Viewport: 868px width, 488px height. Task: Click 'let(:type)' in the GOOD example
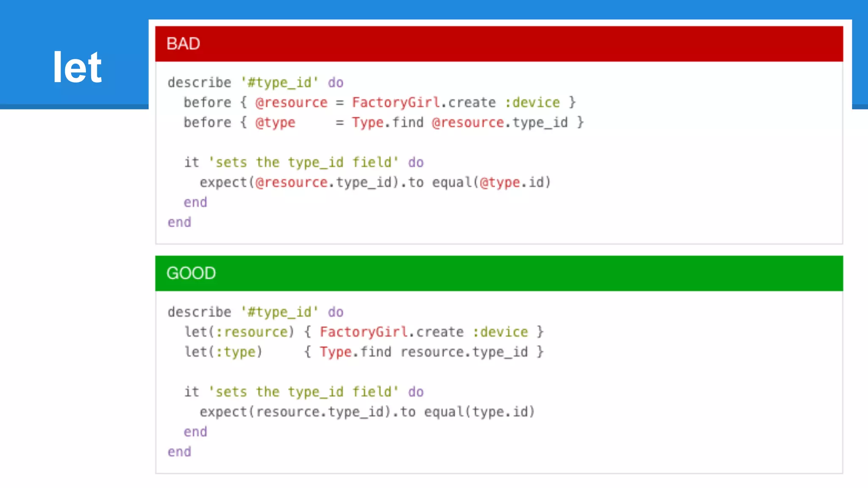coord(223,352)
